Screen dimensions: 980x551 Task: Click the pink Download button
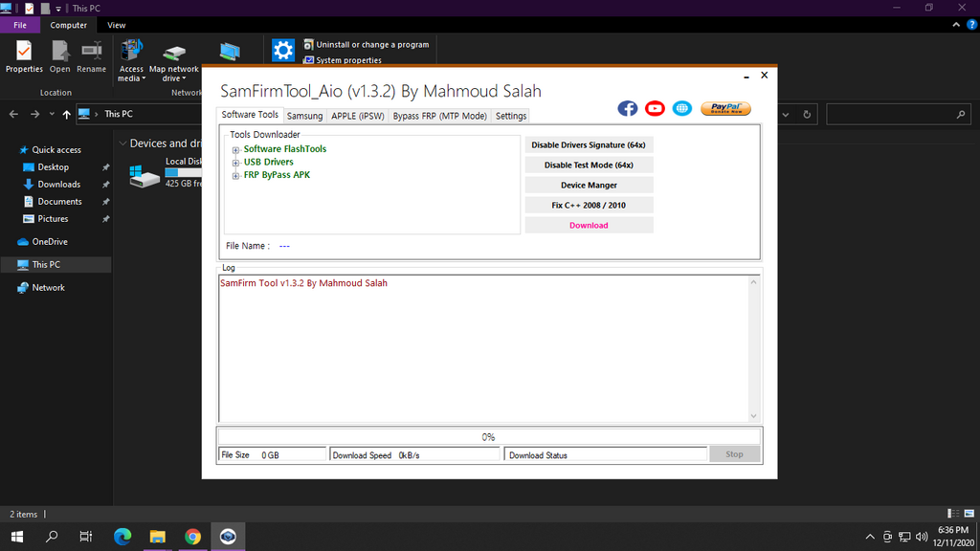coord(589,225)
